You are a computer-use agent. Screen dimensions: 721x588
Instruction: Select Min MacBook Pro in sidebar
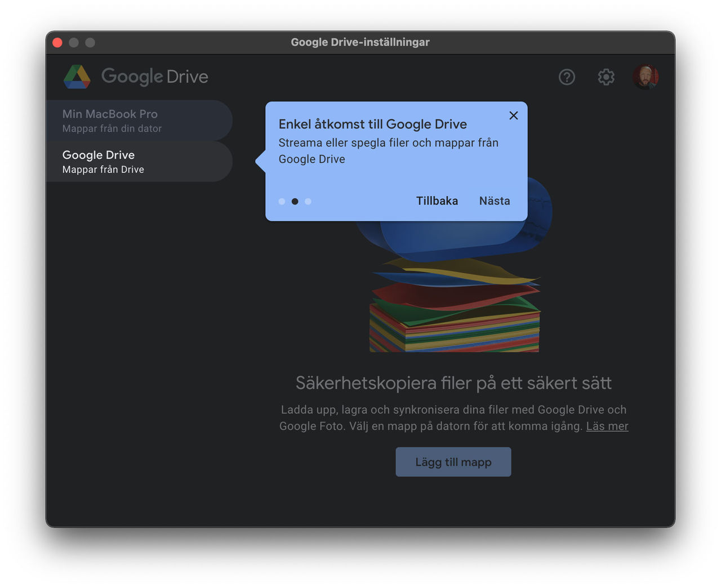pos(139,121)
